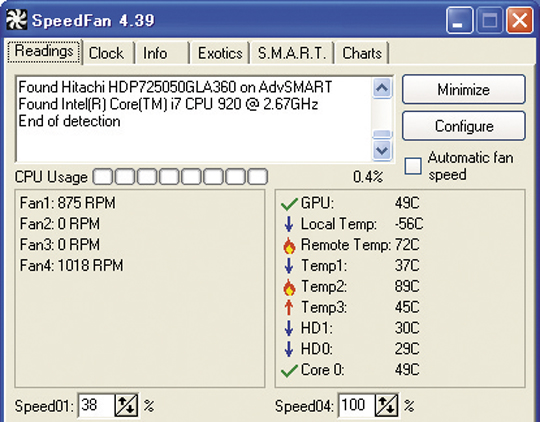The height and width of the screenshot is (422, 540).
Task: Click the Remote Temp 72C value
Action: [x=407, y=245]
